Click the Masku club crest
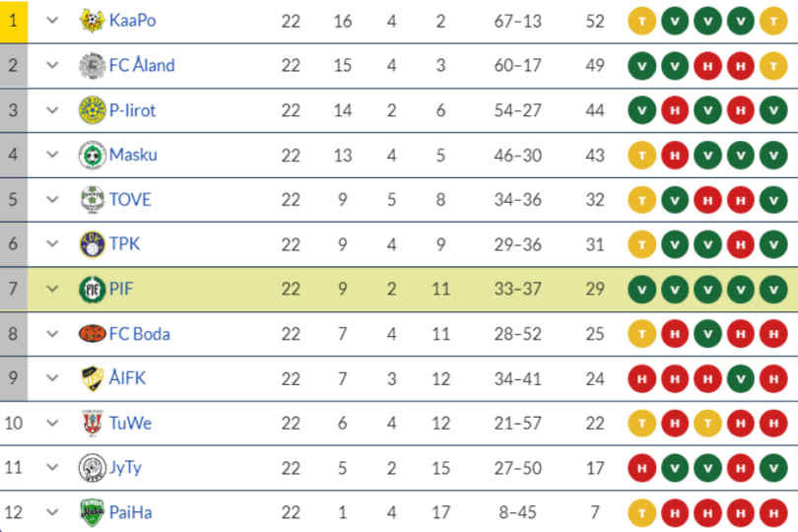Viewport: 798px width, 532px height. point(92,155)
